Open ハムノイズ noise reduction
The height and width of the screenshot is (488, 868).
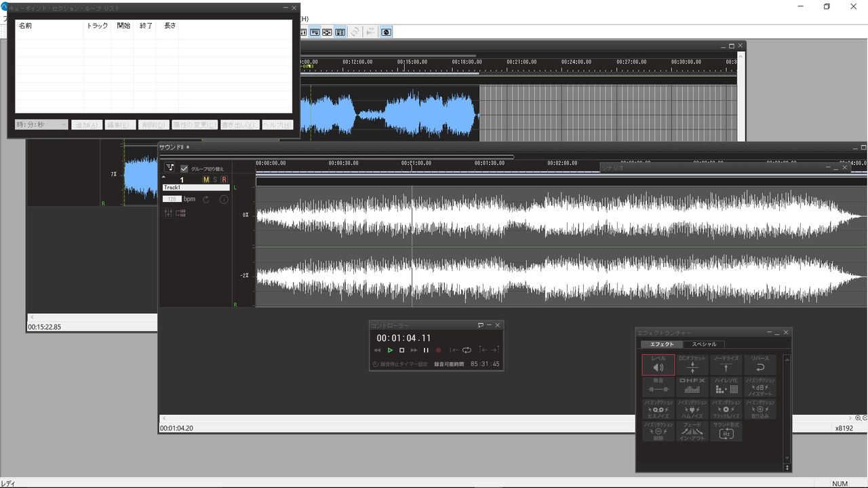pos(692,409)
